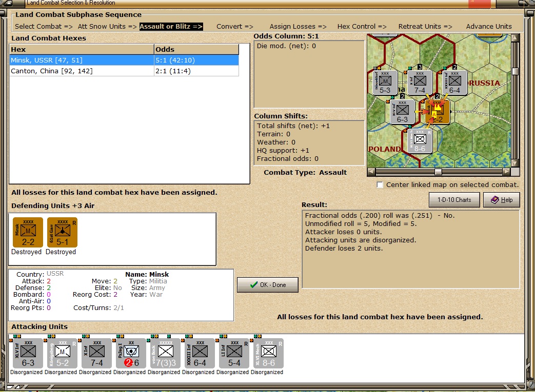The height and width of the screenshot is (392, 535).
Task: Click the map horizontal scrollbar thumb
Action: pos(438,172)
